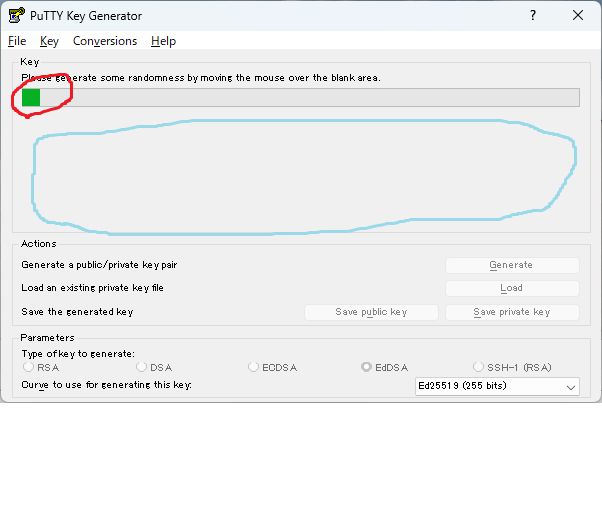Click 'Type of key to generate:' label

78,354
